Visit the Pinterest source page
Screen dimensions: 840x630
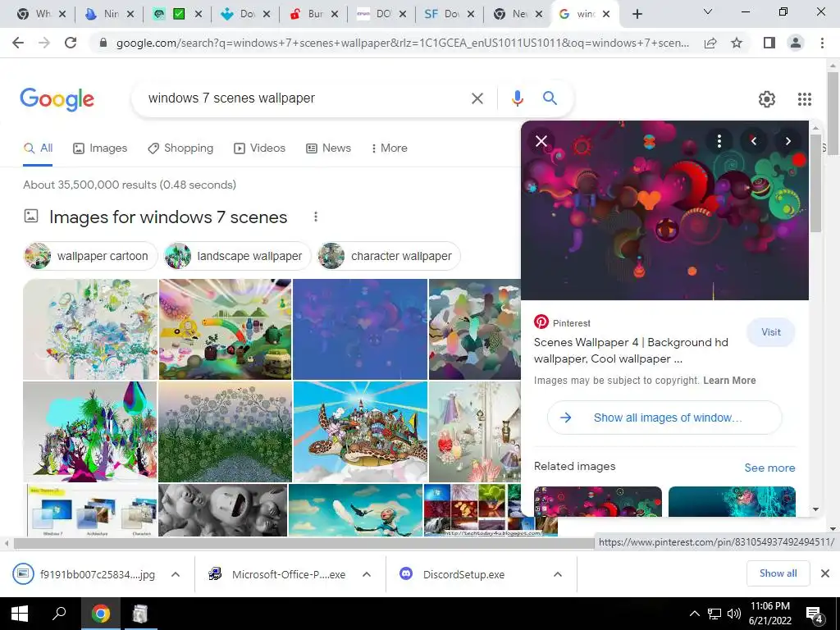pyautogui.click(x=770, y=332)
